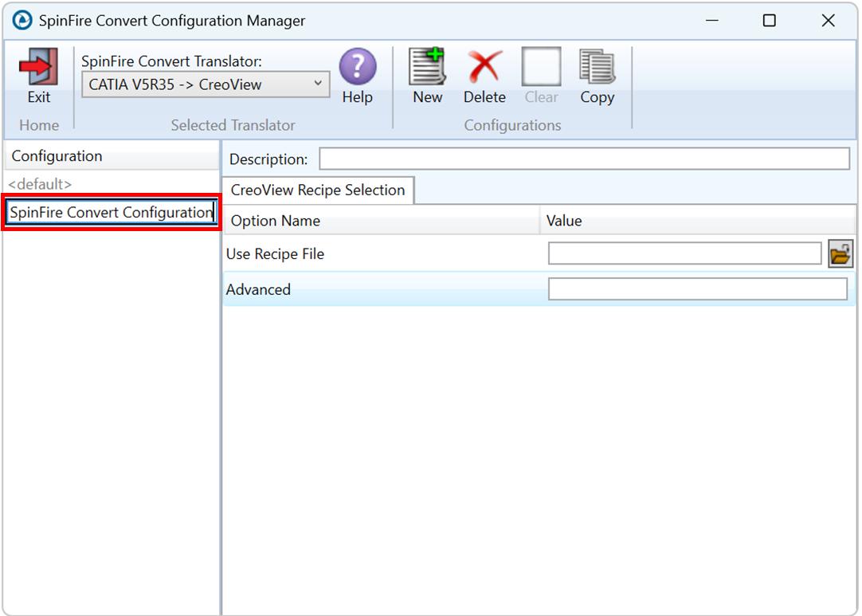The width and height of the screenshot is (862, 616).
Task: Browse for recipe file with folder icon
Action: (x=840, y=253)
